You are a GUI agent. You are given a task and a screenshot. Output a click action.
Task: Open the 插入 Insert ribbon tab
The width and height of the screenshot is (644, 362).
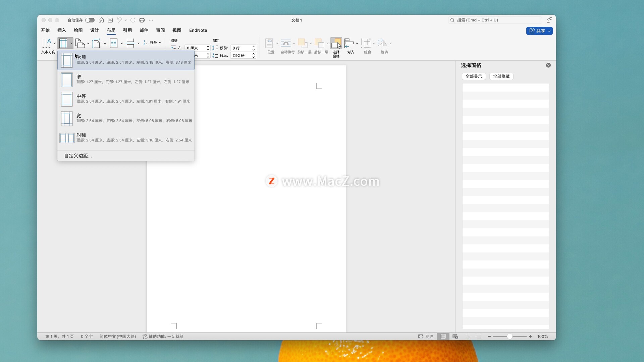62,30
